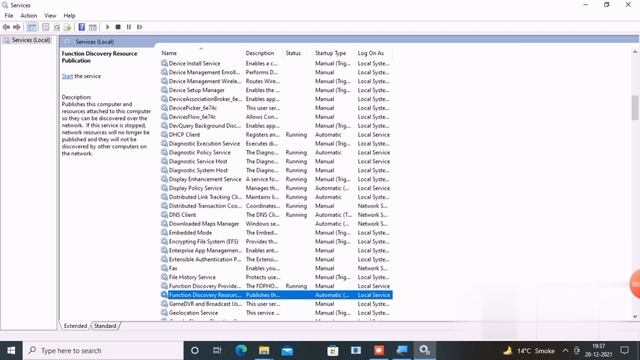Image resolution: width=640 pixels, height=360 pixels.
Task: Click the Forward arrow in the toolbar
Action: click(17, 27)
